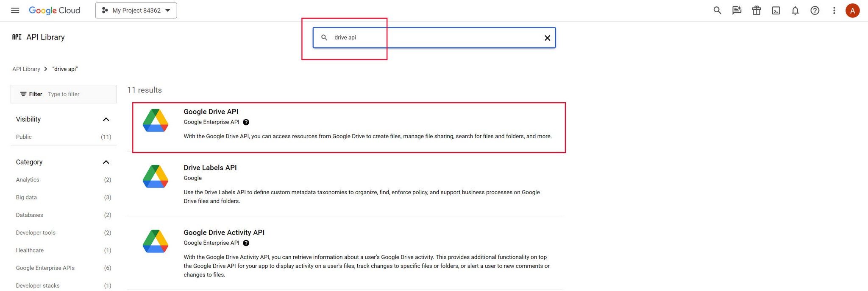Screen dimensions: 868x291
Task: Open the main navigation hamburger menu
Action: [15, 10]
